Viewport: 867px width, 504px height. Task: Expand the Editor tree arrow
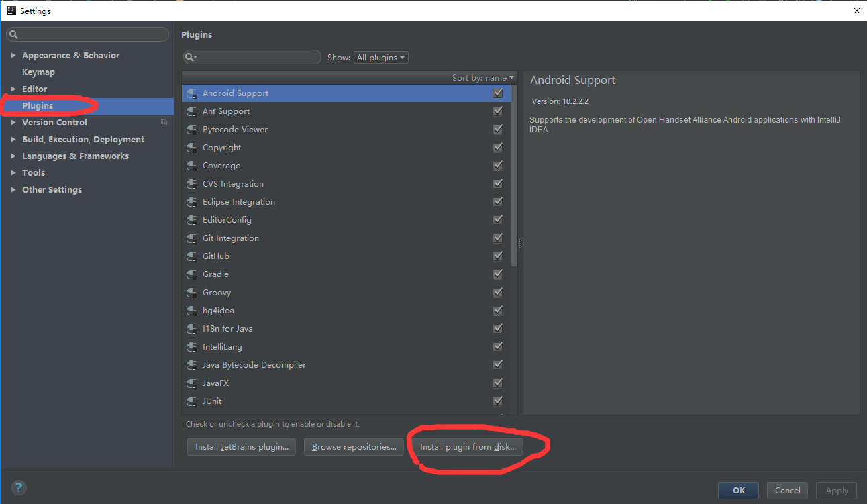coord(13,89)
